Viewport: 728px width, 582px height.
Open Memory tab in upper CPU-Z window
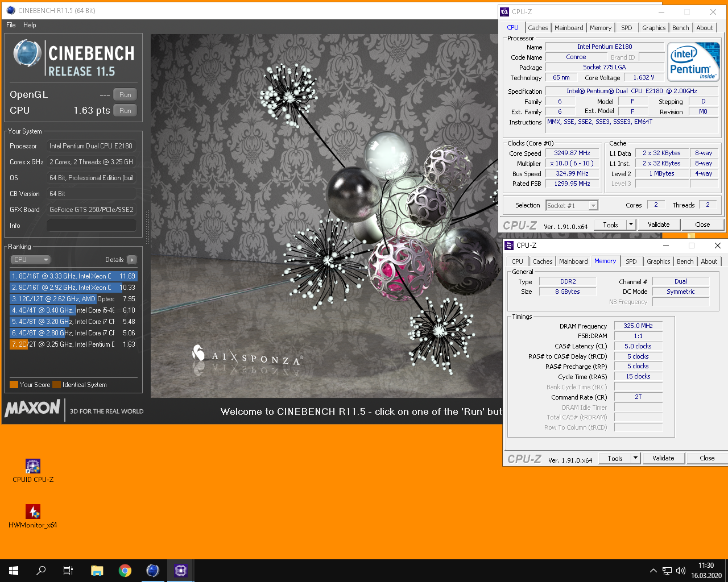tap(601, 28)
